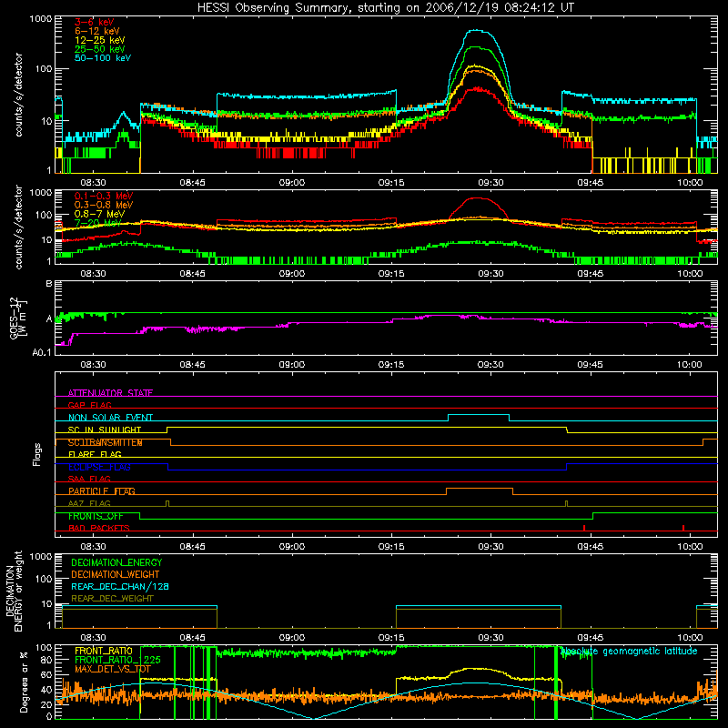Screen dimensions: 728x728
Task: Click counts/s/detector axis title of the keV panel
Action: click(18, 95)
